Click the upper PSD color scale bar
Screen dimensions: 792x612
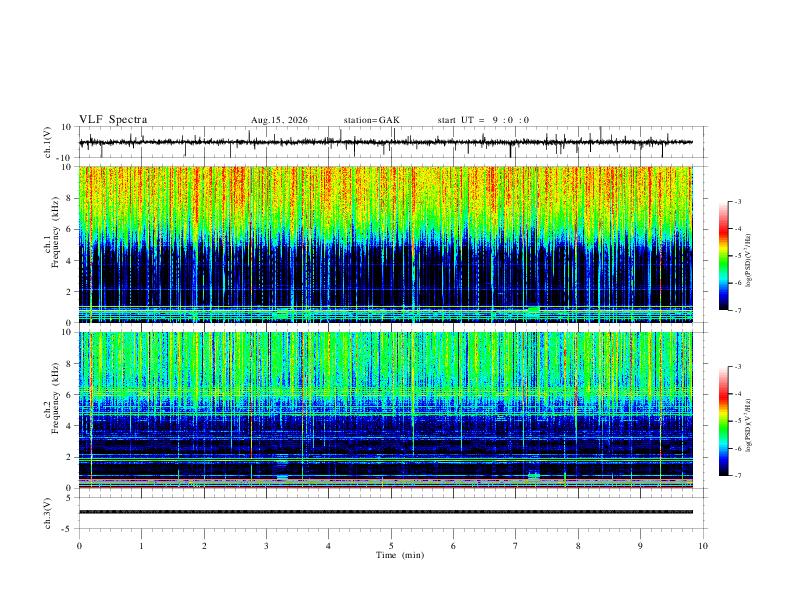pos(724,256)
